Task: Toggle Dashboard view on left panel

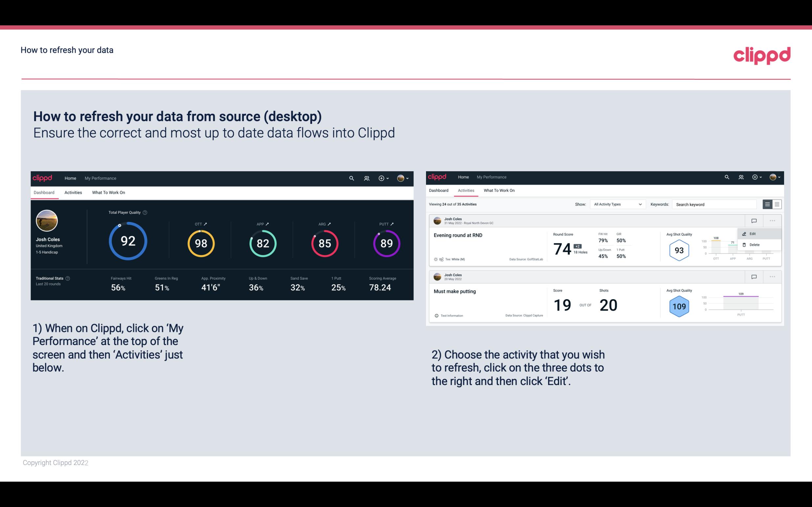Action: 44,192
